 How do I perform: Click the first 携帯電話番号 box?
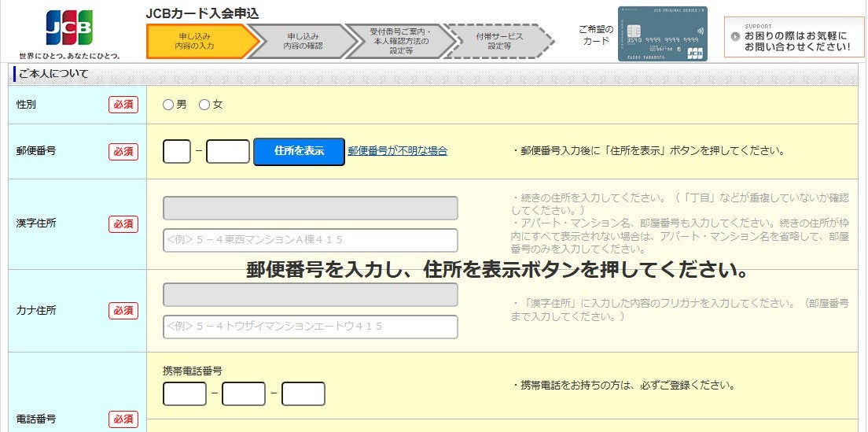(185, 393)
